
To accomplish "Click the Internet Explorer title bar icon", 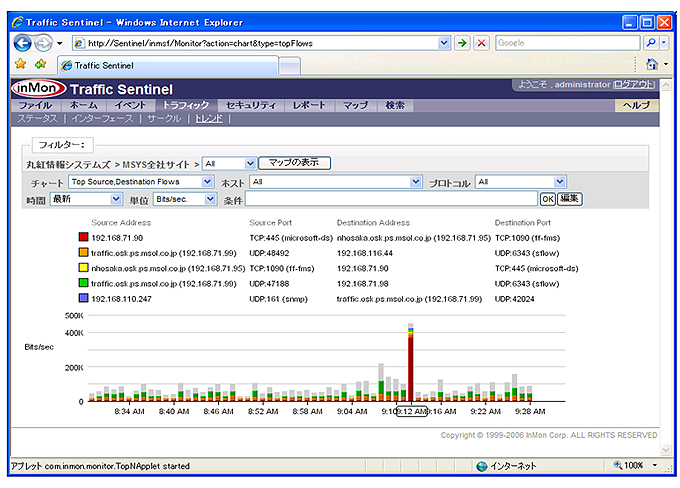I will pos(17,22).
